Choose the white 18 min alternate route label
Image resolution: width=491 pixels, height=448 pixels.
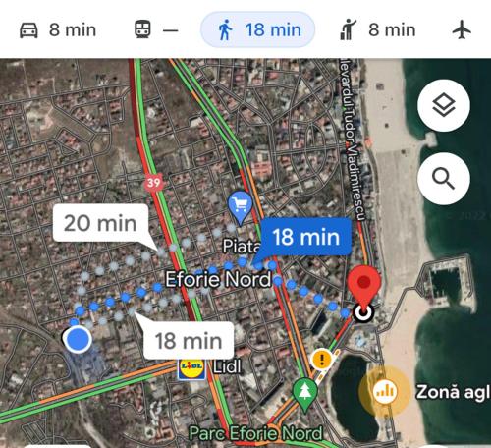[189, 341]
